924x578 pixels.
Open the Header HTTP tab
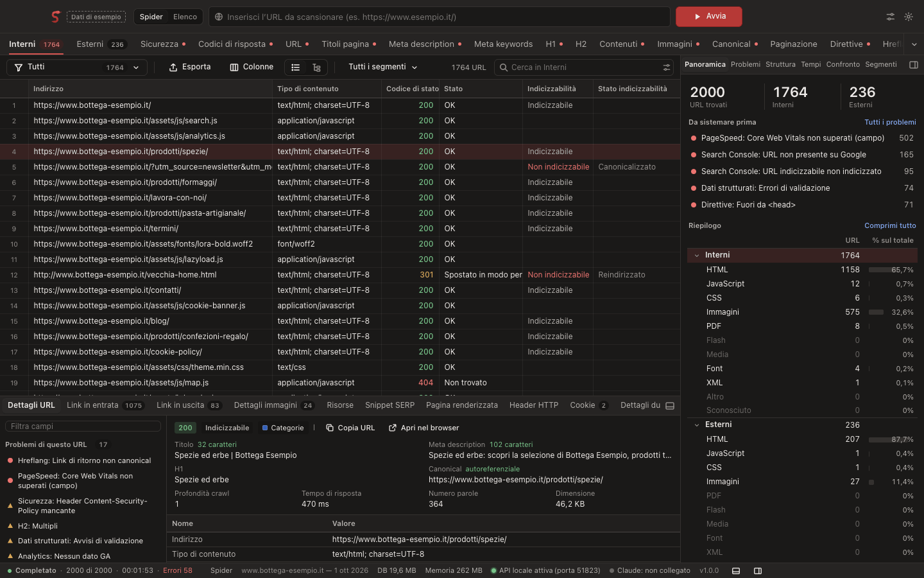tap(534, 406)
